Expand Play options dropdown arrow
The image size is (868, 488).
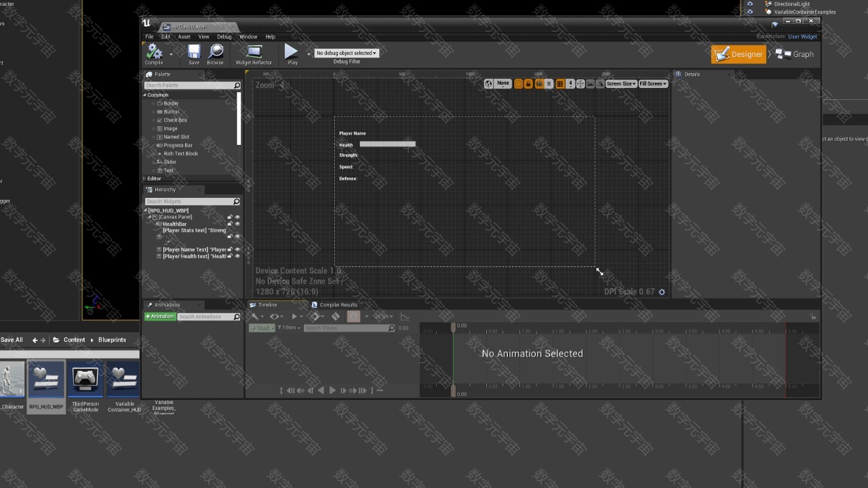pyautogui.click(x=309, y=54)
